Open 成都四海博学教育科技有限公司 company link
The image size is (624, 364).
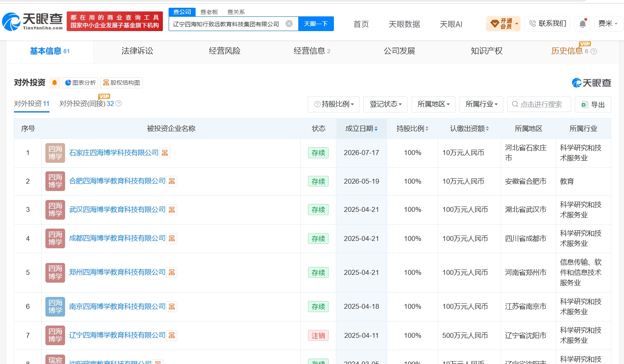117,238
